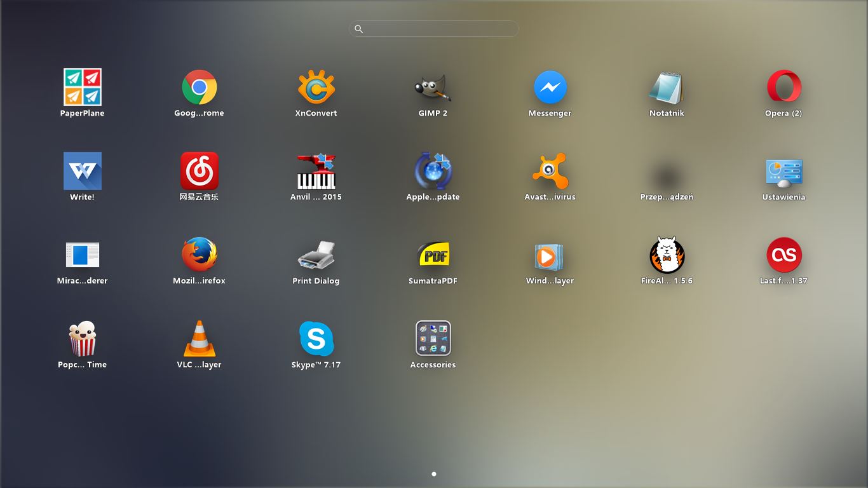Start GIMP 2 image editor
Image resolution: width=868 pixels, height=488 pixels.
tap(433, 88)
